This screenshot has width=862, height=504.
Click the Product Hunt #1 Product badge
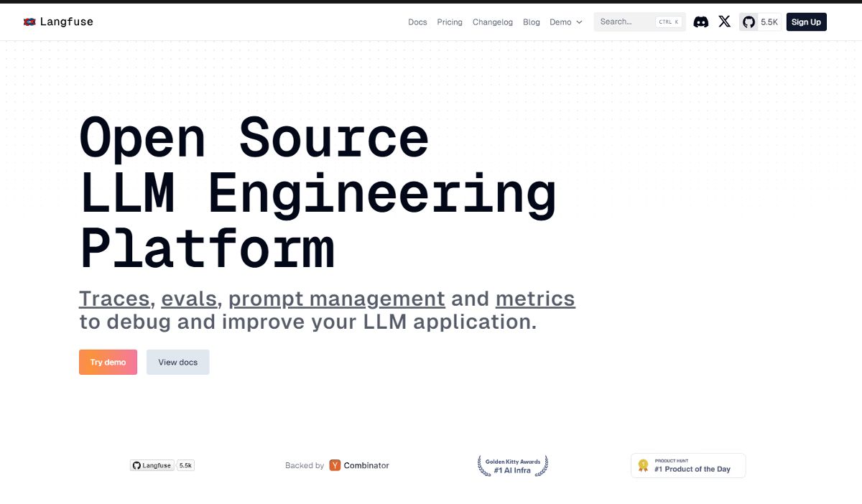click(x=687, y=465)
